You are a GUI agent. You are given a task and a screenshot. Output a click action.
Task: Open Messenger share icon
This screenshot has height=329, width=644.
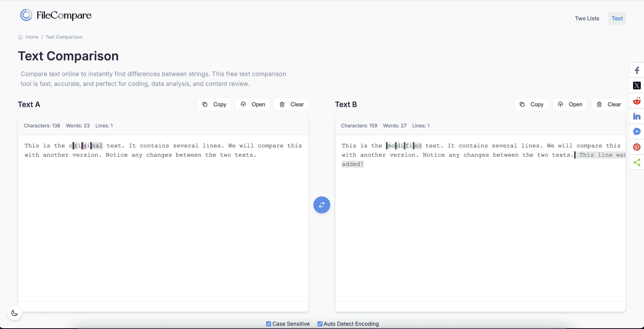tap(637, 132)
